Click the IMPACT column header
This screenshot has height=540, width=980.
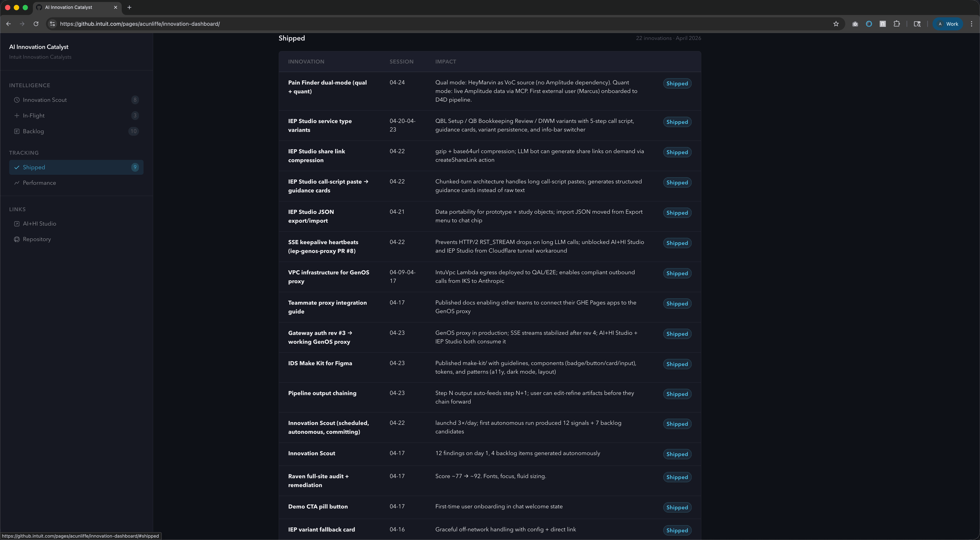click(x=446, y=61)
